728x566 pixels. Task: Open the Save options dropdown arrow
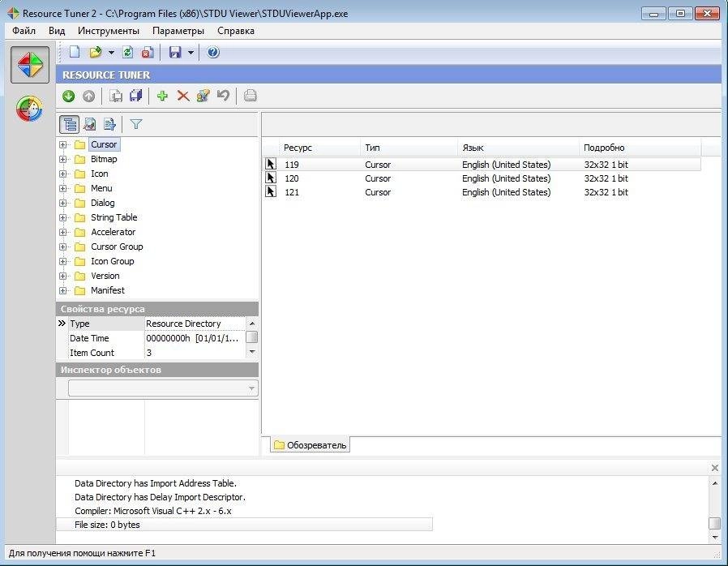coord(191,53)
